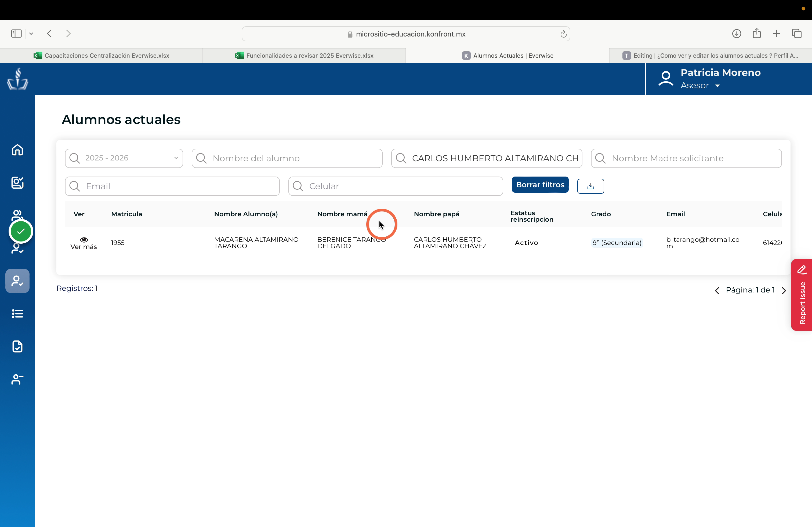
Task: Click student name MACARENA ALTAMIRANO TARANGO
Action: 256,243
